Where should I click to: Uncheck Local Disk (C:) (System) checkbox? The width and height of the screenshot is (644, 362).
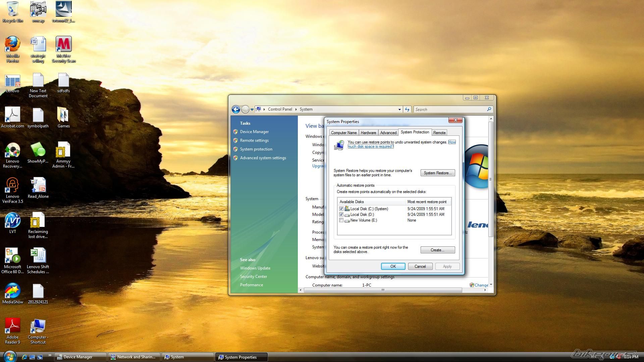[x=341, y=209]
